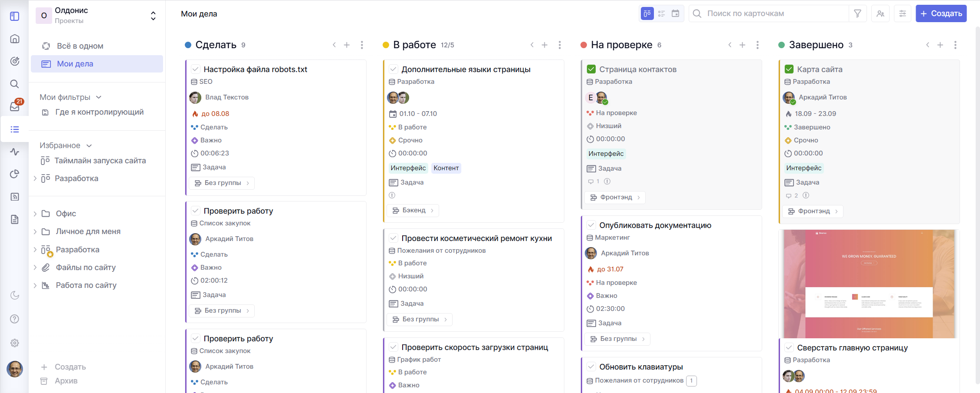980x393 pixels.
Task: Uncheck the Страница контактов task
Action: pyautogui.click(x=591, y=69)
